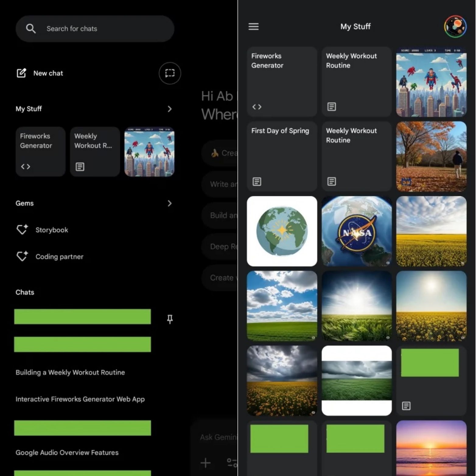Open the NASA logo Earth image

356,231
